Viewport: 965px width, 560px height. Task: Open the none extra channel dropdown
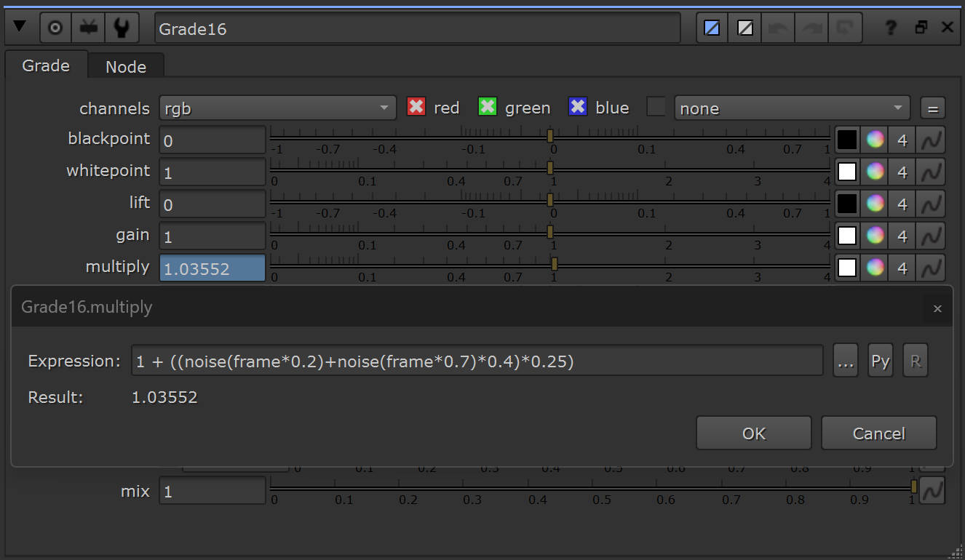coord(792,108)
